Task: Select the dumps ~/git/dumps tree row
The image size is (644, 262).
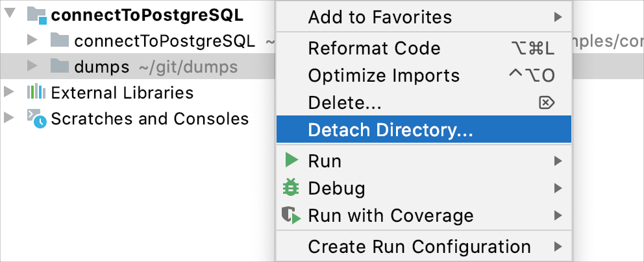Action: click(156, 67)
